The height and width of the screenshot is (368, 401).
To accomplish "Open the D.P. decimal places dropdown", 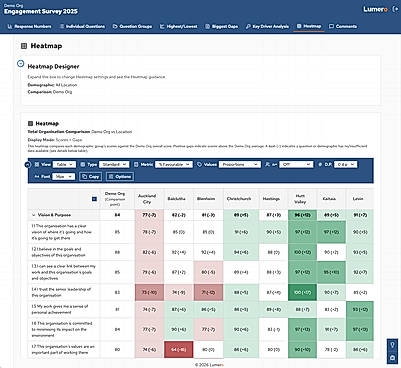I will 345,164.
